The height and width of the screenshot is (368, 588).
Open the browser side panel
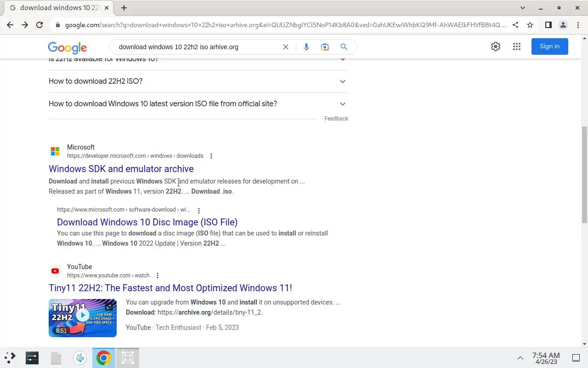tap(548, 25)
